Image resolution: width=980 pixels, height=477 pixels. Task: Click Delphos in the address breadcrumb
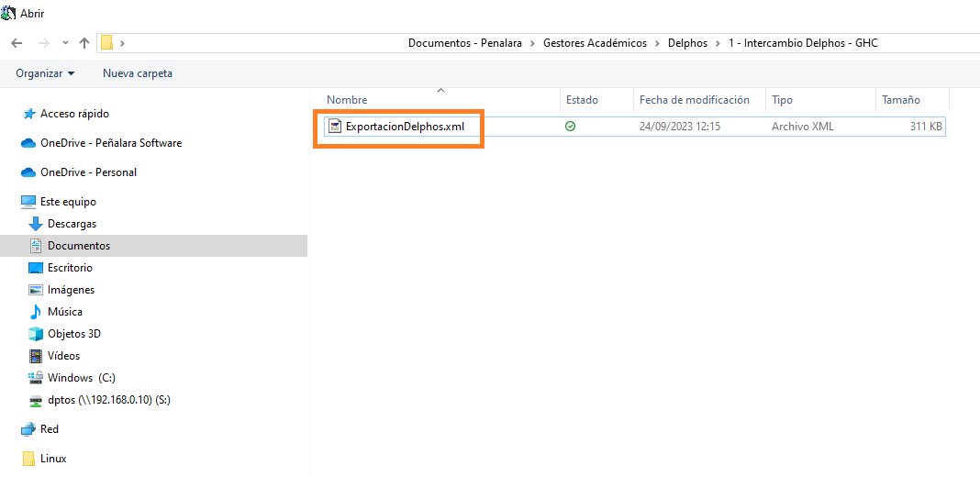tap(686, 43)
